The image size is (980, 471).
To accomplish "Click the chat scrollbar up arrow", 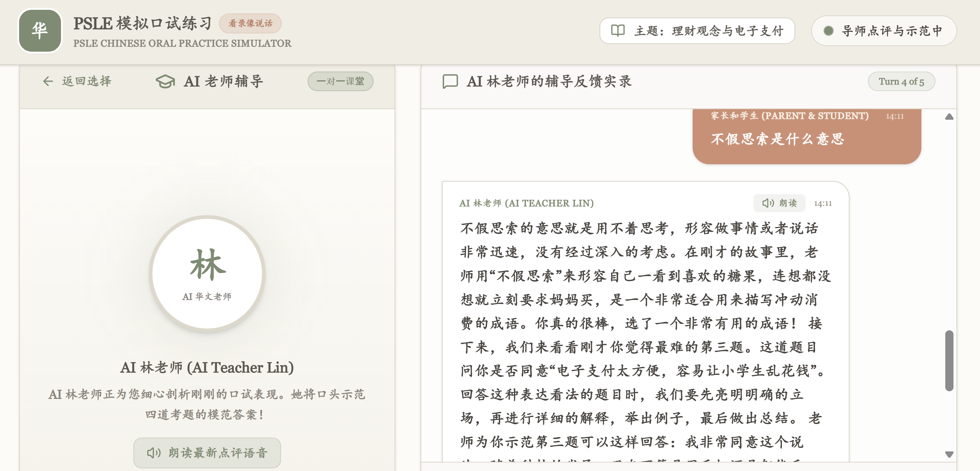I will point(949,117).
